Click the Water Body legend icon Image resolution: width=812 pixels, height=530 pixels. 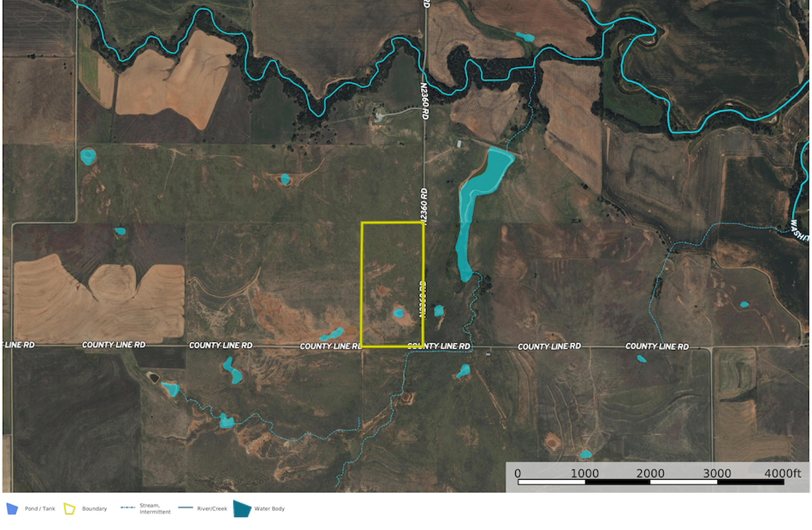[x=242, y=509]
